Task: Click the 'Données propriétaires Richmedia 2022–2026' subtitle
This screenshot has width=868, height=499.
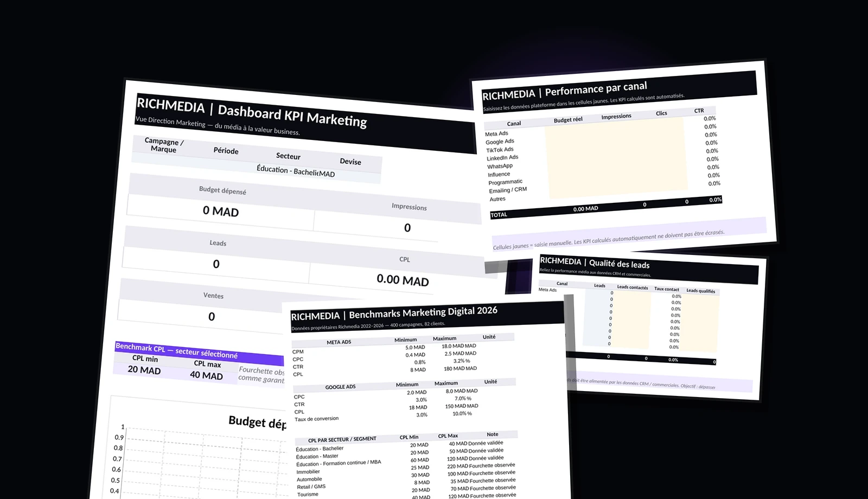Action: [368, 326]
